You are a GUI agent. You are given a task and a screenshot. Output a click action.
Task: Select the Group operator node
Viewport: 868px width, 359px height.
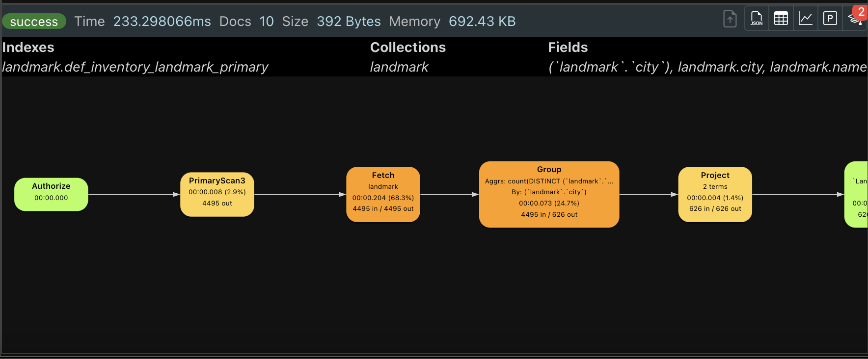(x=549, y=194)
